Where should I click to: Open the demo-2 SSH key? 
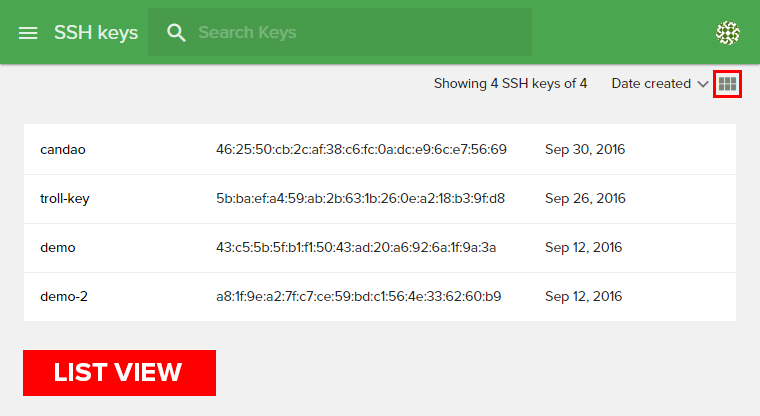coord(64,297)
